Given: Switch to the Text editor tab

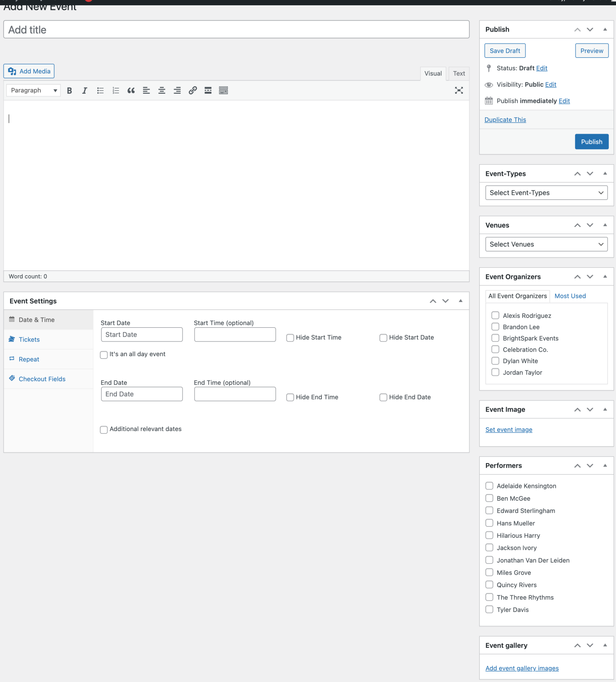Looking at the screenshot, I should (x=459, y=73).
